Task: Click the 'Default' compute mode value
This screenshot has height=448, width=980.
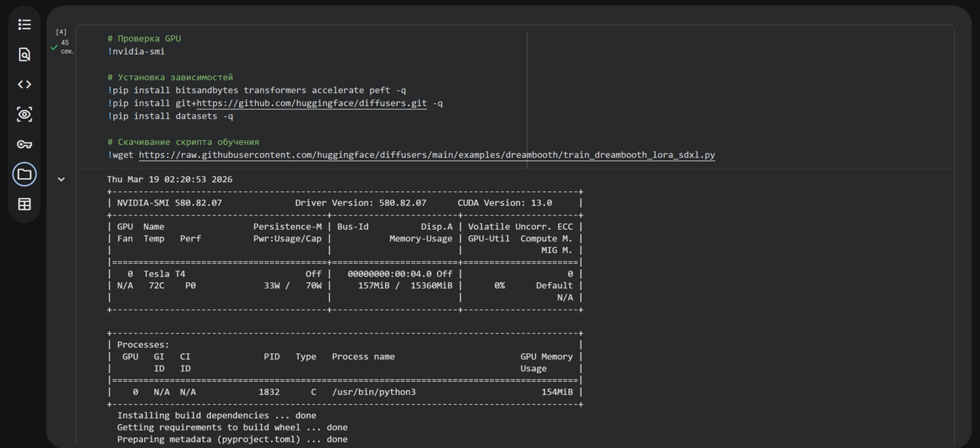Action: [554, 286]
